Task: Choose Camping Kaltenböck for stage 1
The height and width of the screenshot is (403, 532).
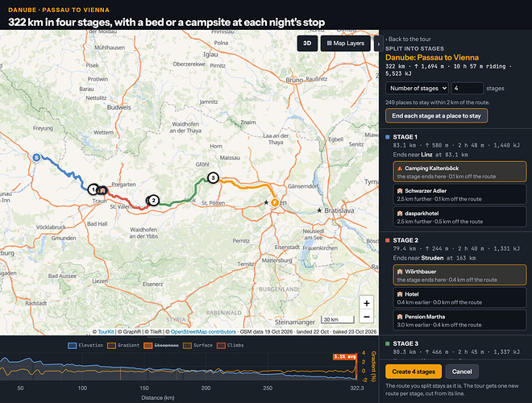Action: click(459, 172)
